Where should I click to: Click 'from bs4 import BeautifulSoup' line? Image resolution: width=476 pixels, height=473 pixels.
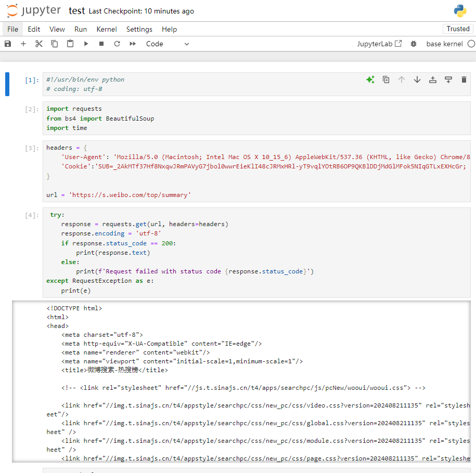[x=100, y=119]
